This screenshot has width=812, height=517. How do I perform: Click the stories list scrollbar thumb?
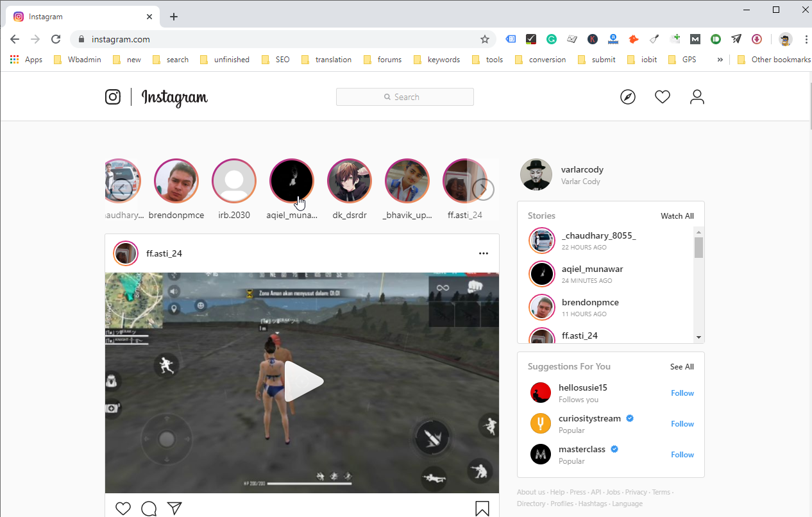(699, 247)
